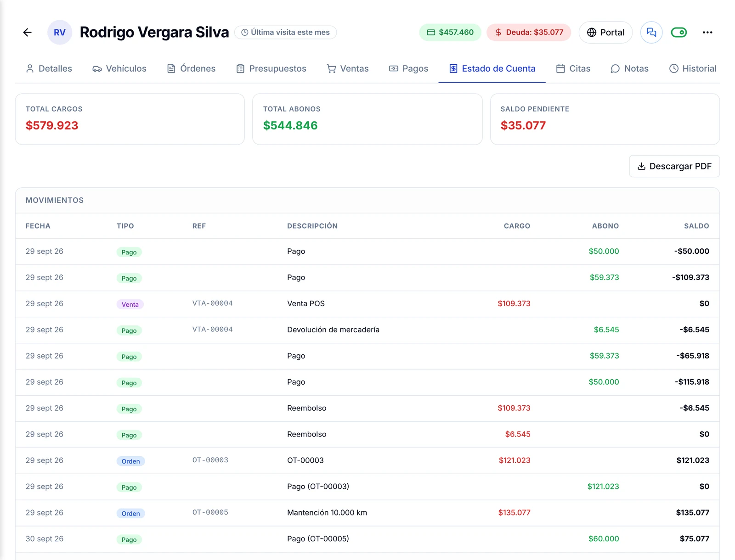
Task: View the Historial clock tab
Action: (693, 68)
